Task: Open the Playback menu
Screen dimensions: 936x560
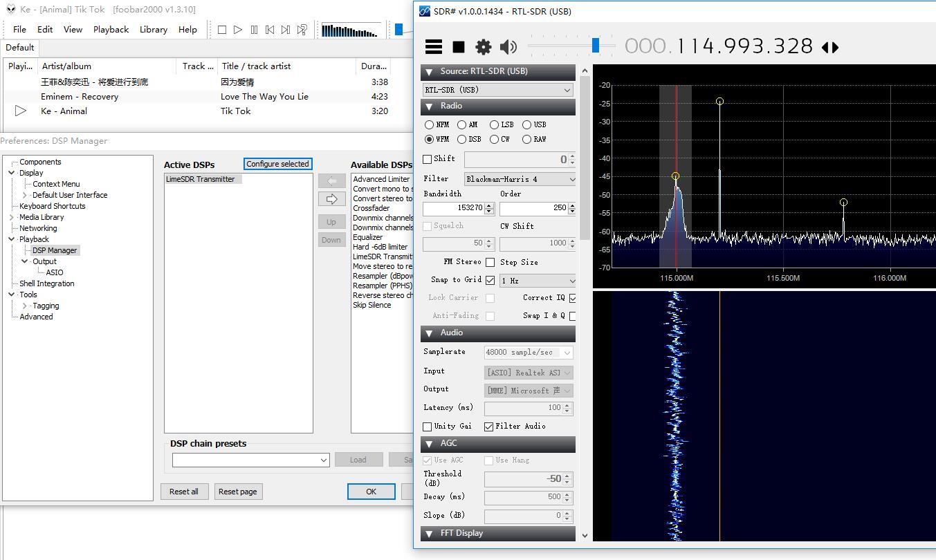Action: click(111, 30)
